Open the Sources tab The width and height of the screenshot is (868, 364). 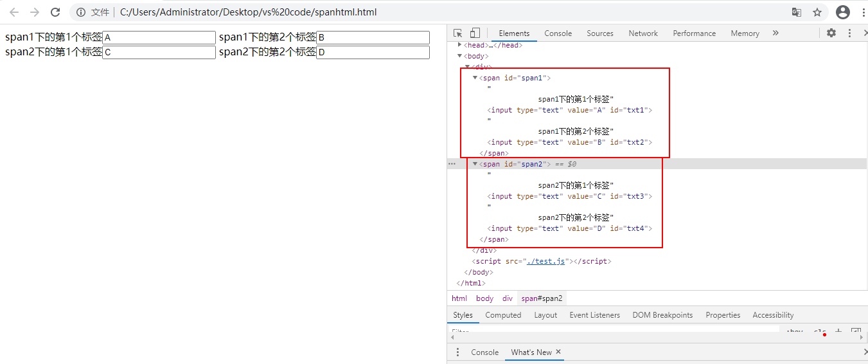pos(600,33)
